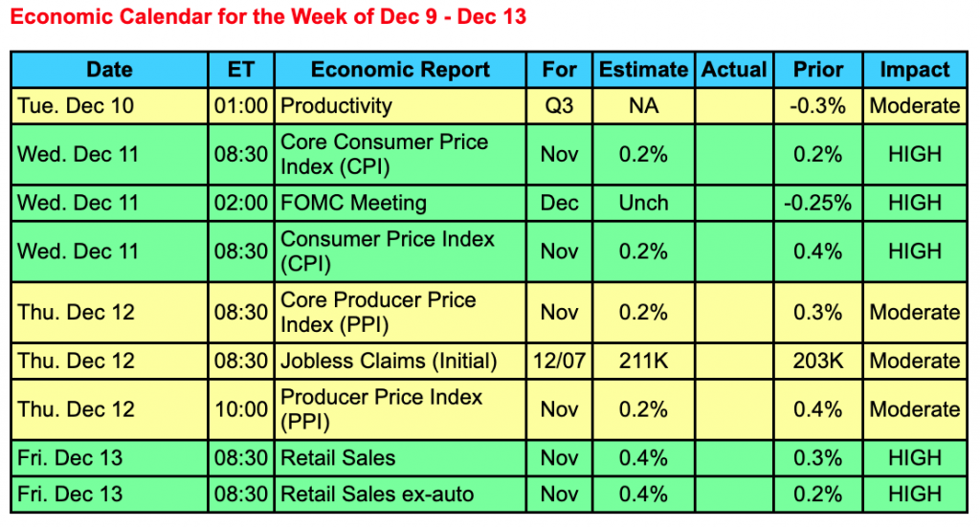Select the "12/07" period cell
Image resolution: width=980 pixels, height=527 pixels.
[559, 361]
